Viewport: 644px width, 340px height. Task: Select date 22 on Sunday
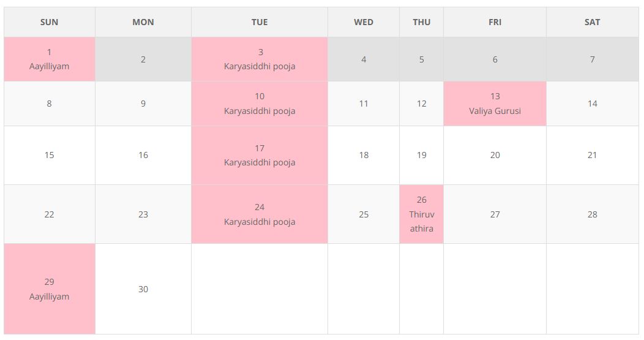pyautogui.click(x=49, y=214)
